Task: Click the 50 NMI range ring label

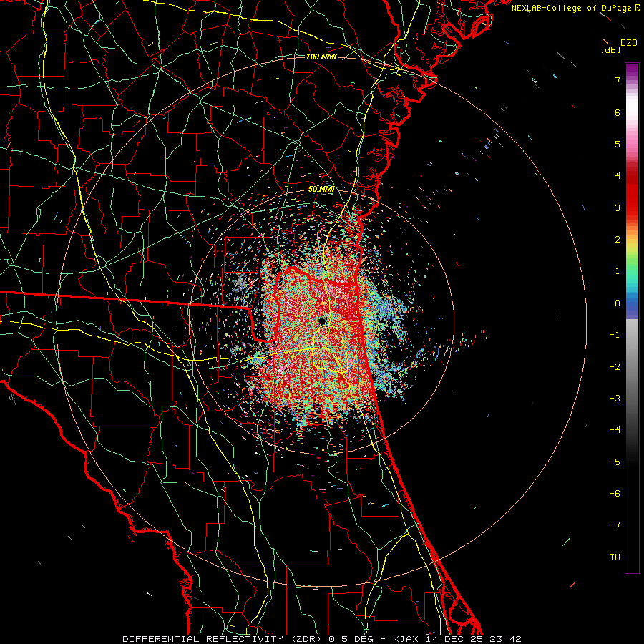Action: [321, 190]
